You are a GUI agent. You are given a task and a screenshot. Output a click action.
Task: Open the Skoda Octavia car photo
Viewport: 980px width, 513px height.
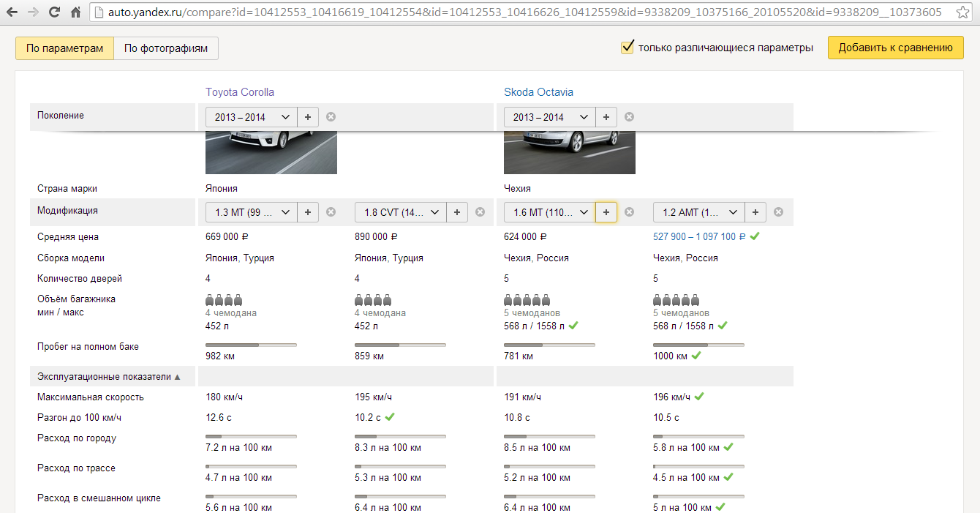click(570, 153)
